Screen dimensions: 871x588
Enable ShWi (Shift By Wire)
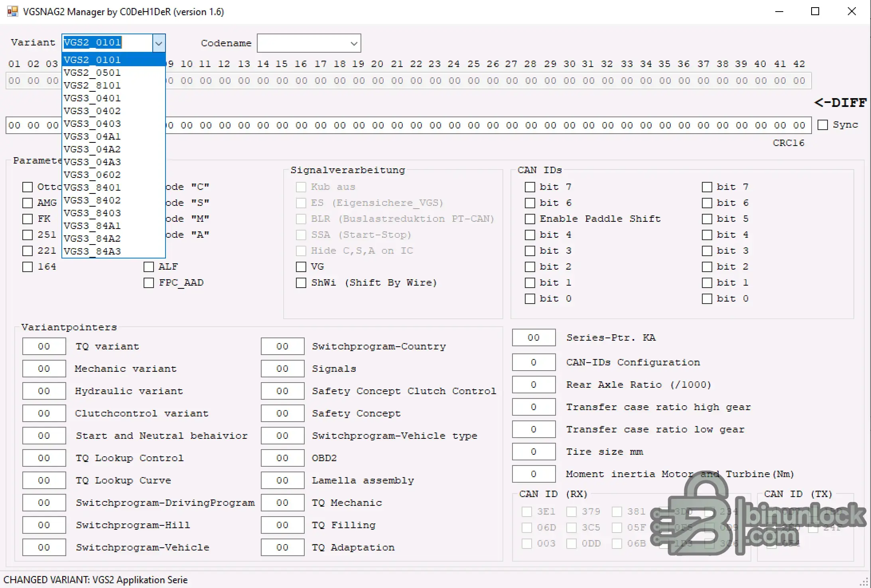coord(301,283)
